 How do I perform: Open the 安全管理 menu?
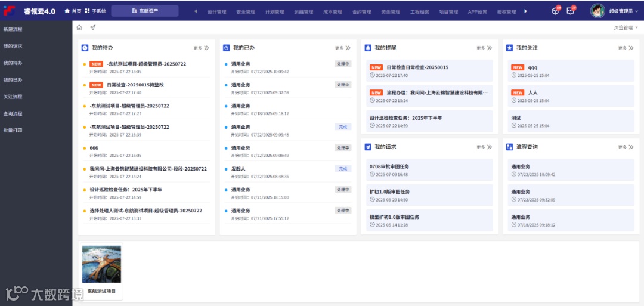246,12
